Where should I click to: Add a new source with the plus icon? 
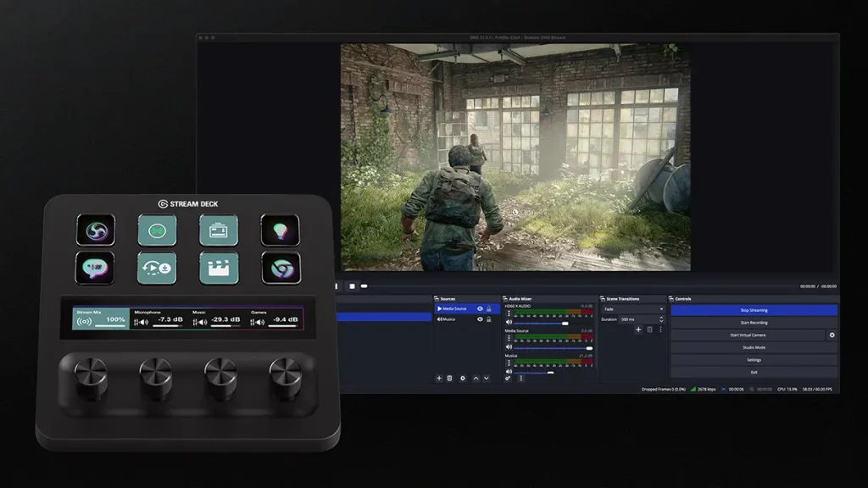pos(439,379)
